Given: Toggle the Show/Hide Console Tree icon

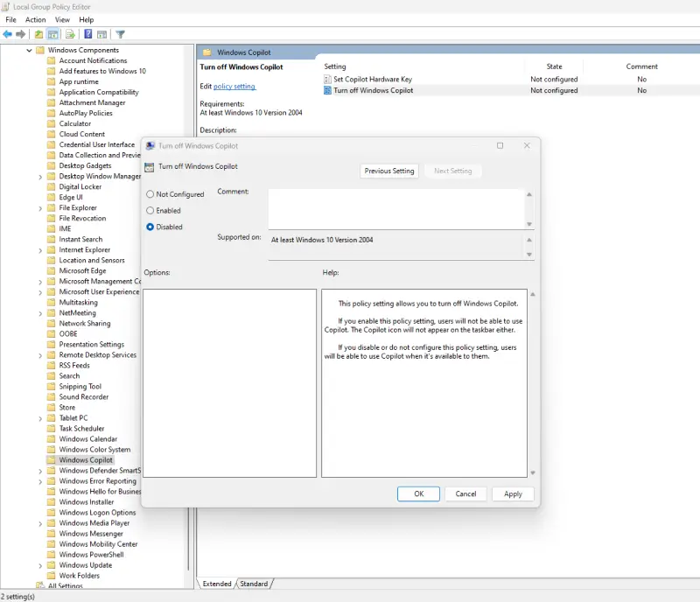Looking at the screenshot, I should (52, 33).
